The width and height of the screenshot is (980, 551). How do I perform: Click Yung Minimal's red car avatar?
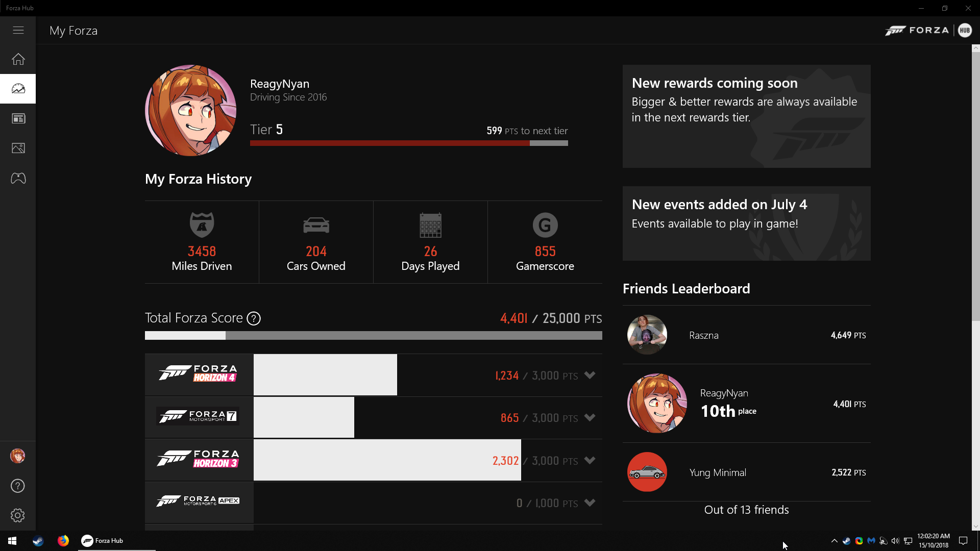647,472
